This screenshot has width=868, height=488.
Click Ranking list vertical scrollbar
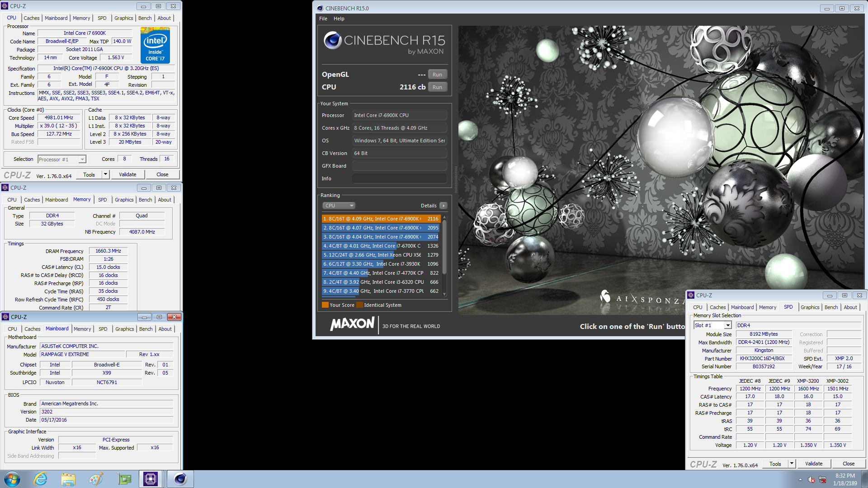tap(444, 255)
